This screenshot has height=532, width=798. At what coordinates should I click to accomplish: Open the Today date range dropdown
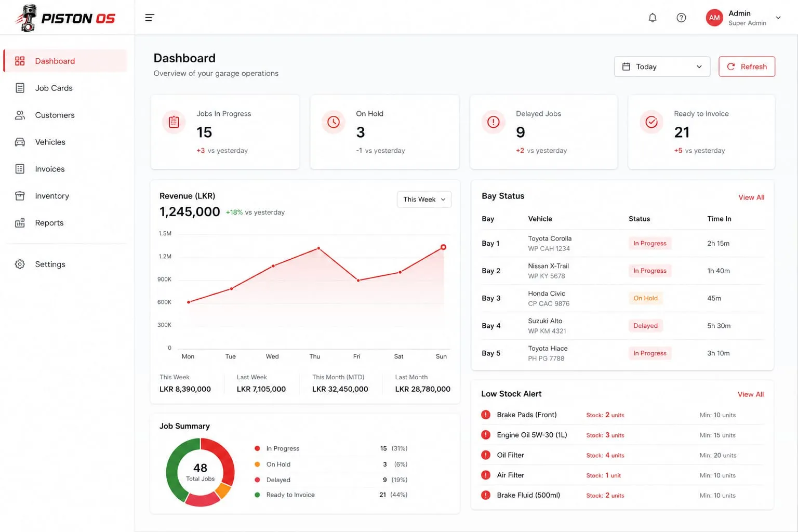pyautogui.click(x=662, y=66)
